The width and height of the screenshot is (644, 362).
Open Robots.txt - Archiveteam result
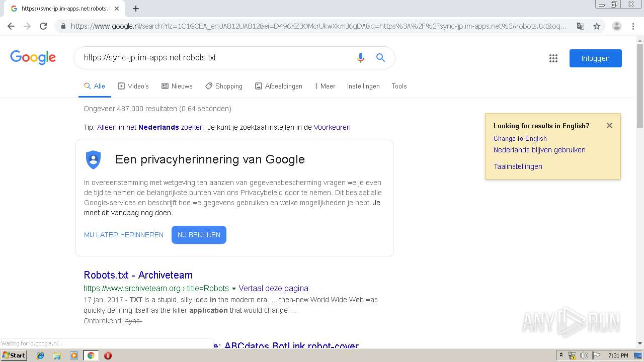[x=138, y=275]
